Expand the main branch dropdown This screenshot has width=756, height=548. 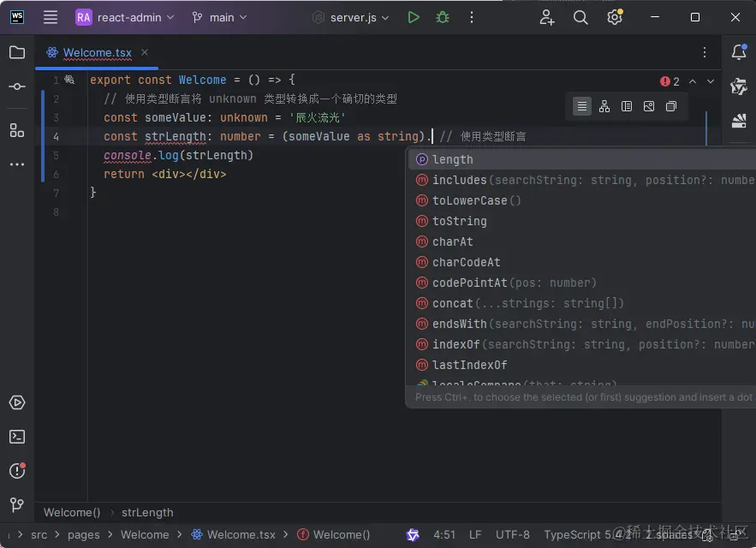pyautogui.click(x=219, y=17)
